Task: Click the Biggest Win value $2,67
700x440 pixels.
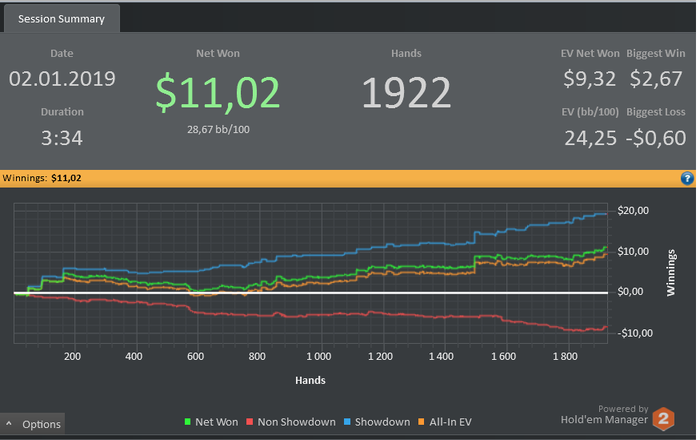Action: [x=656, y=79]
